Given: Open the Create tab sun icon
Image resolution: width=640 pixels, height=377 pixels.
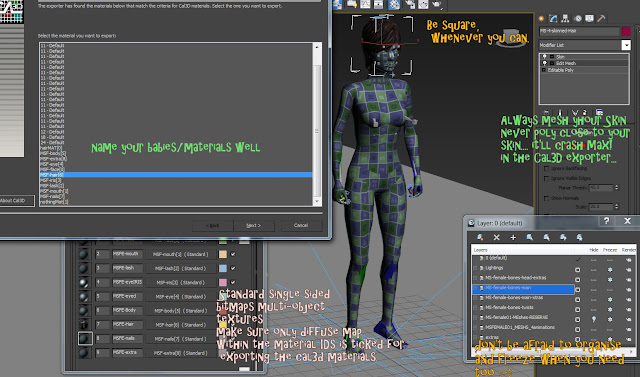Looking at the screenshot, I should click(542, 18).
